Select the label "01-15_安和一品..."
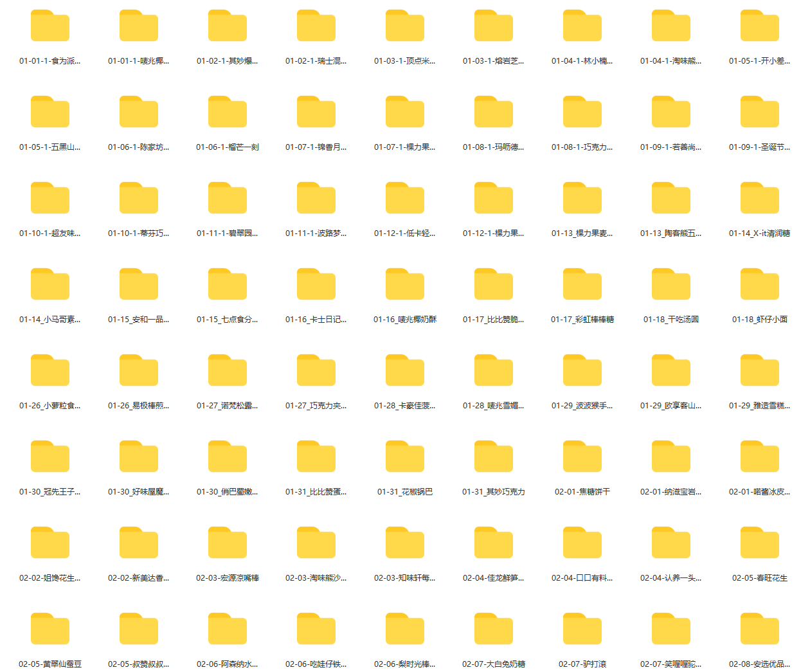The width and height of the screenshot is (801, 672). pyautogui.click(x=139, y=320)
